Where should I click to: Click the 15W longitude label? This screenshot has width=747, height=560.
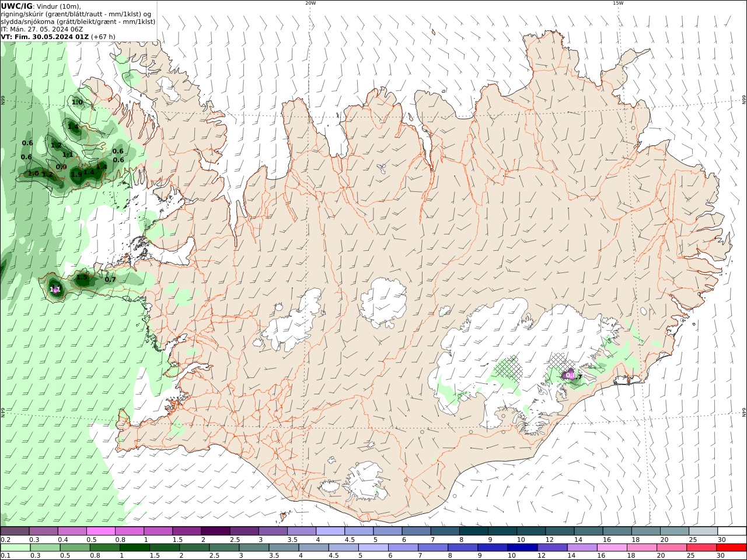coord(618,3)
